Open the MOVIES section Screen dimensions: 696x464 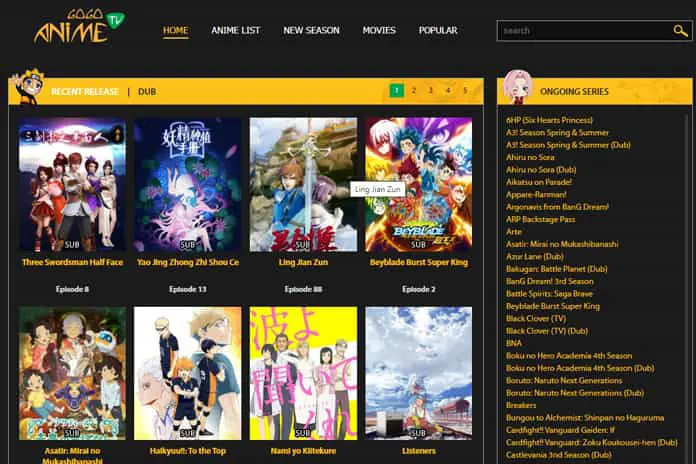(x=379, y=31)
